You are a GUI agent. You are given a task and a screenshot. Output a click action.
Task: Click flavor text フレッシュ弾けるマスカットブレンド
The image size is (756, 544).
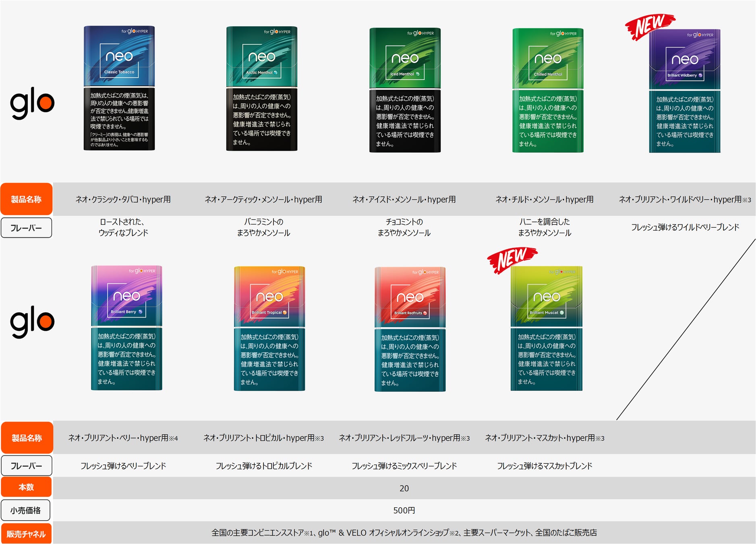tap(545, 466)
